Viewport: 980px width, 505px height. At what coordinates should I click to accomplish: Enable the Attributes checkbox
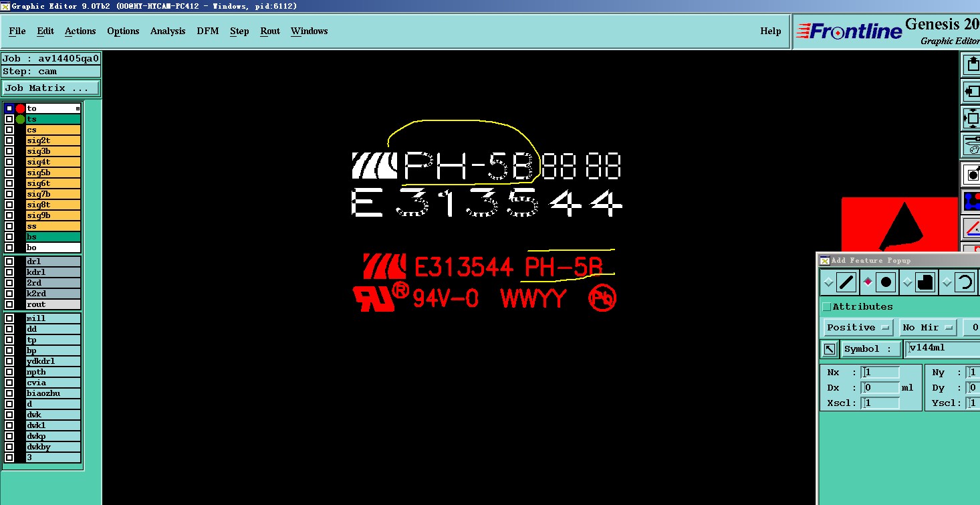coord(827,306)
